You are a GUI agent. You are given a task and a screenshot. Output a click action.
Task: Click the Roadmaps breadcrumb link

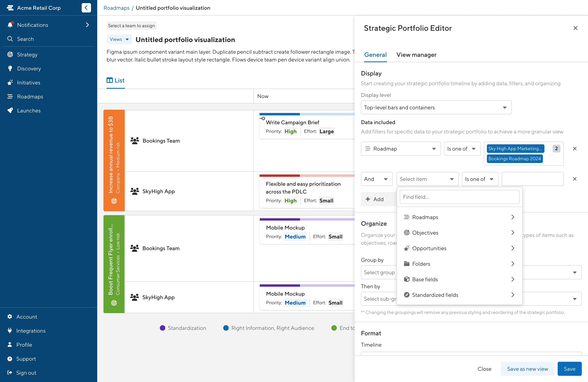(x=116, y=8)
